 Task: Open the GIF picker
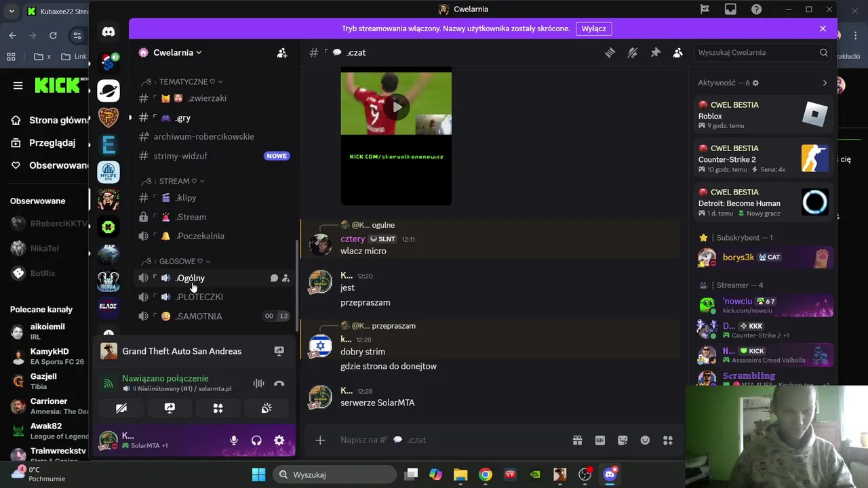tap(600, 441)
